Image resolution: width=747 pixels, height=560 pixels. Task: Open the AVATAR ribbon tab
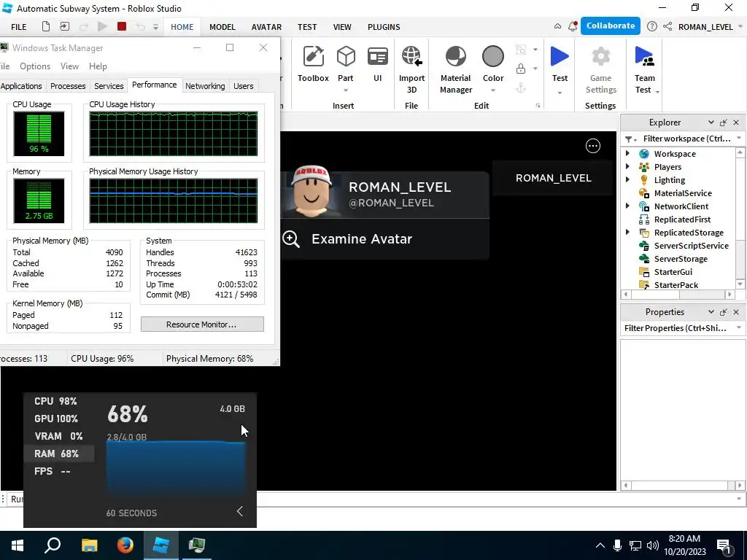pos(266,27)
